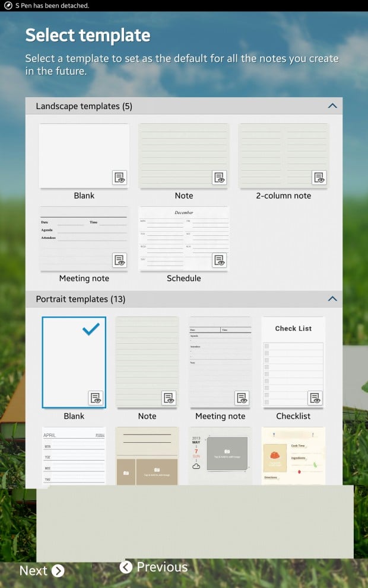Viewport: 368px width, 588px height.
Task: Preview the portrait Meeting note template
Action: (242, 398)
